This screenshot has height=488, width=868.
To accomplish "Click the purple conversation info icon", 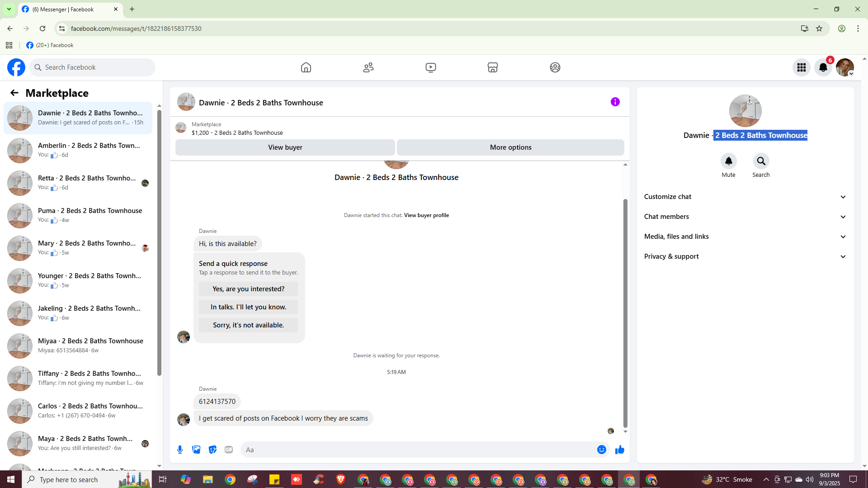I will point(615,102).
